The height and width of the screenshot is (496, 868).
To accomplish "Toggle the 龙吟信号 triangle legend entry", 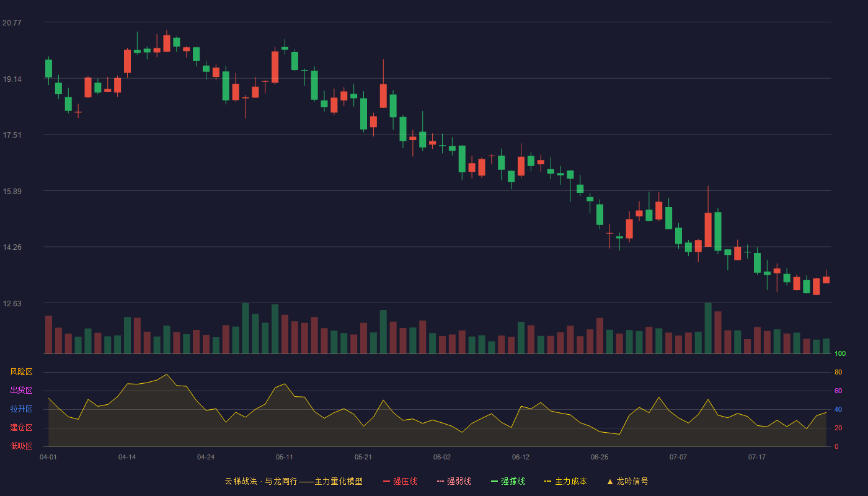I will 627,481.
